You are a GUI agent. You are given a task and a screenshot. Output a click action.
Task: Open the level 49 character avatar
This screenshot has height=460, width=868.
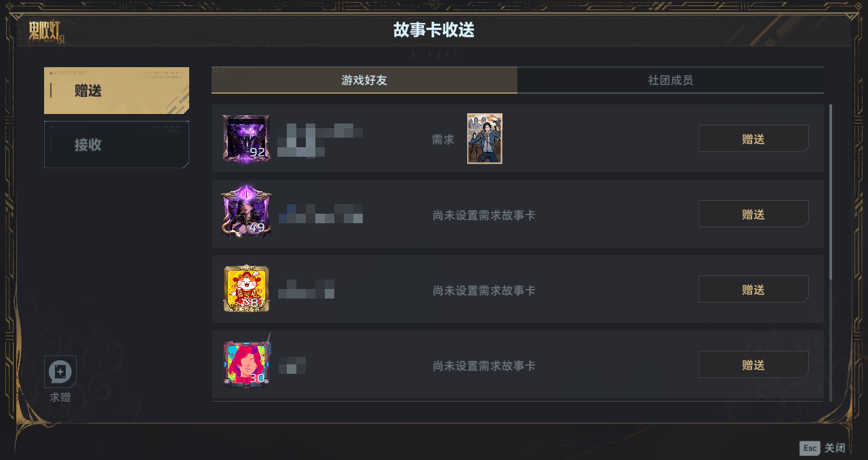click(x=246, y=212)
